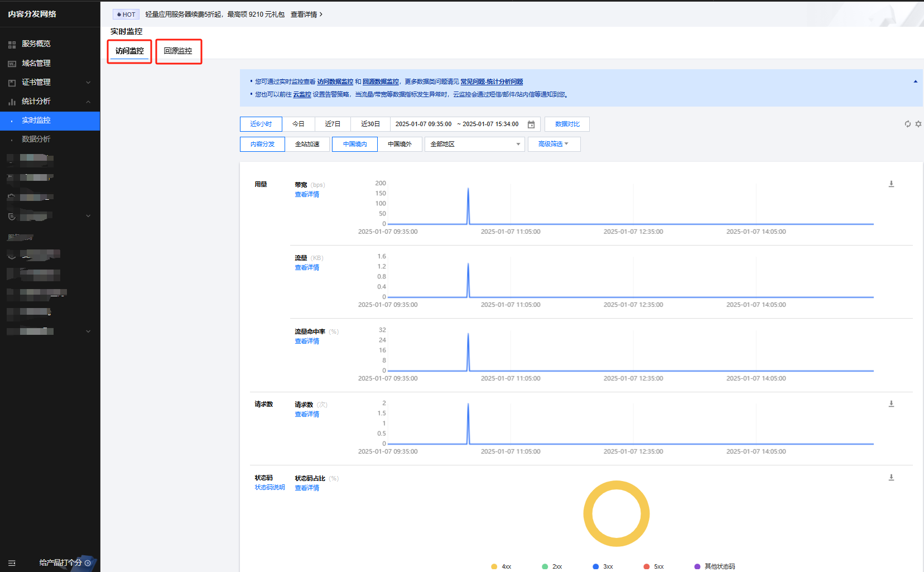Collapse the blue notice banner arrow

click(915, 81)
